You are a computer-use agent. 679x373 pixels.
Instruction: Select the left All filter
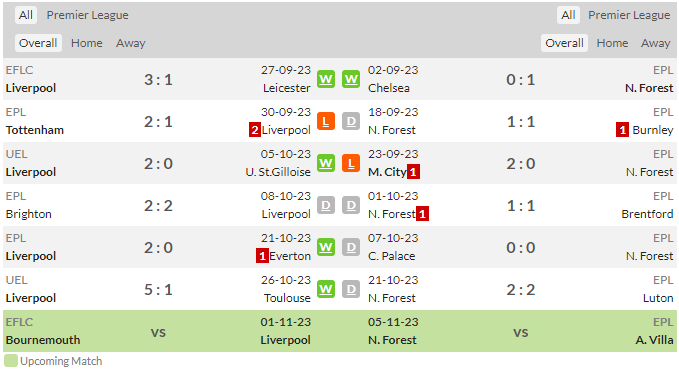26,15
